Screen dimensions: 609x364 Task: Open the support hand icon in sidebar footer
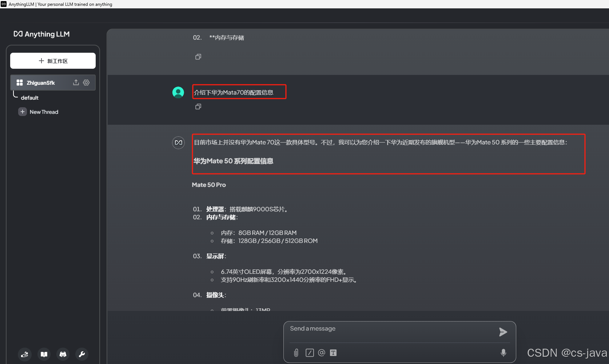(25, 354)
